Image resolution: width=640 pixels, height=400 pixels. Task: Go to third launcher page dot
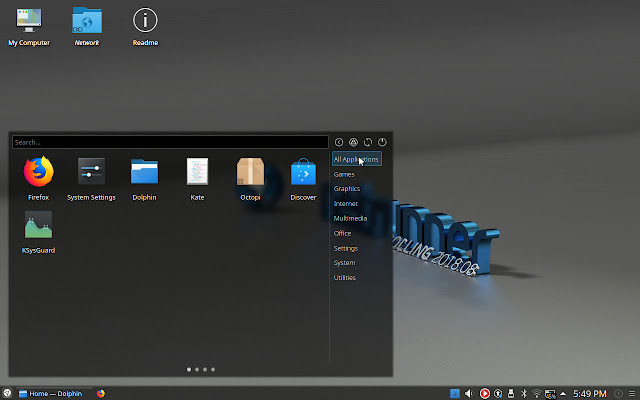(x=205, y=369)
